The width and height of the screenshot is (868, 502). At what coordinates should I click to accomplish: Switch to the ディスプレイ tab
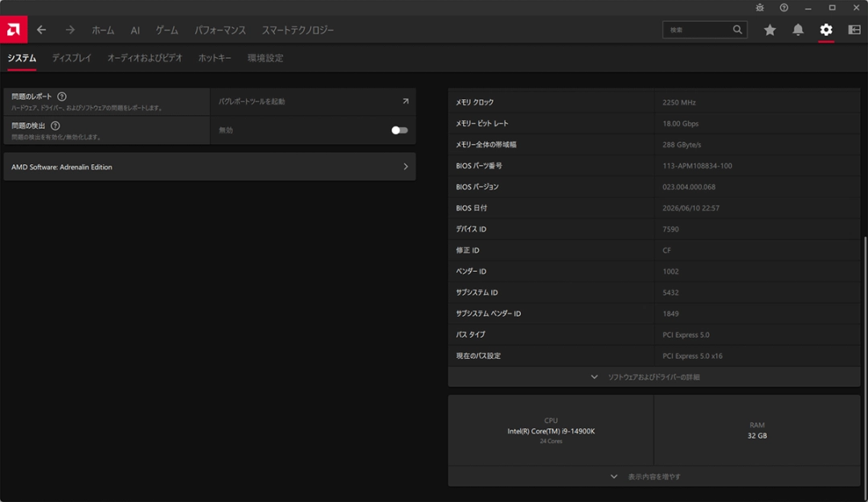72,58
